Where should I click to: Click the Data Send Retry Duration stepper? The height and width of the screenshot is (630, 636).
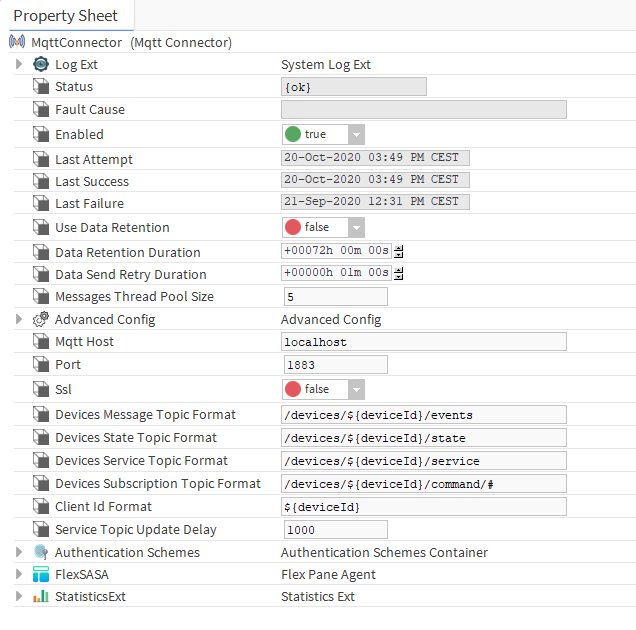point(399,274)
